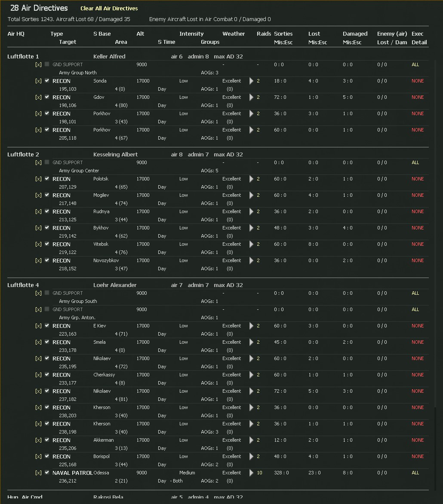Select Luftflotte 4 air HQ header
443x504 pixels.
pos(23,285)
